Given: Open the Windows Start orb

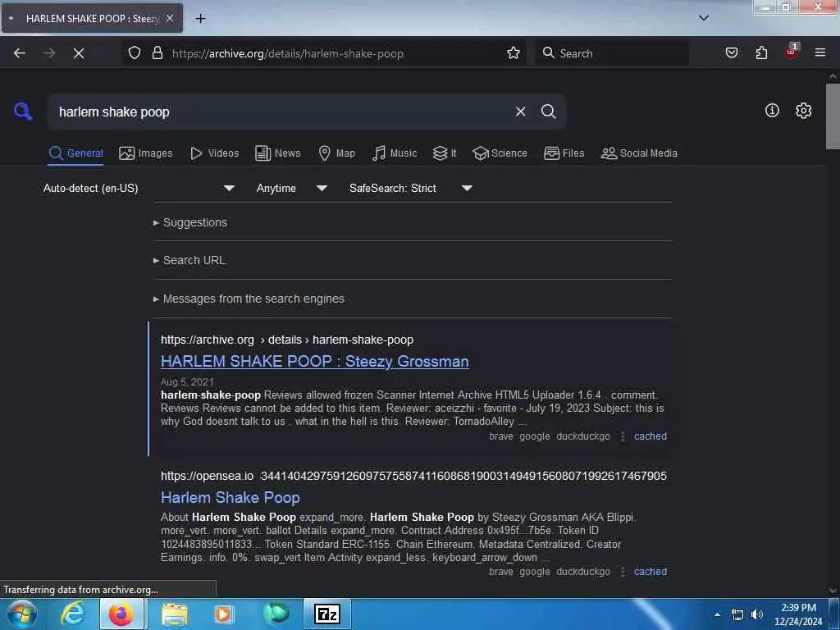Looking at the screenshot, I should coord(21,614).
